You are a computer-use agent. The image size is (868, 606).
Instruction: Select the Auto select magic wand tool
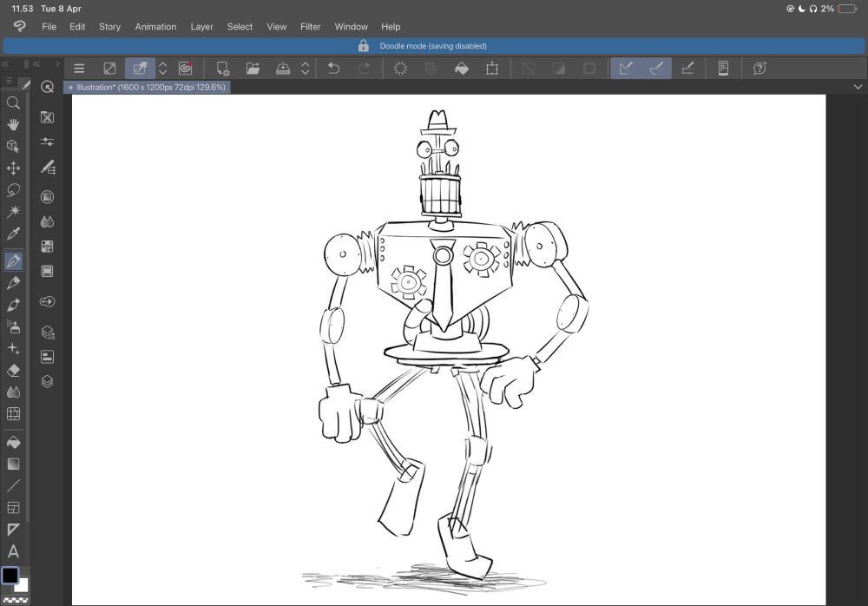[x=13, y=212]
